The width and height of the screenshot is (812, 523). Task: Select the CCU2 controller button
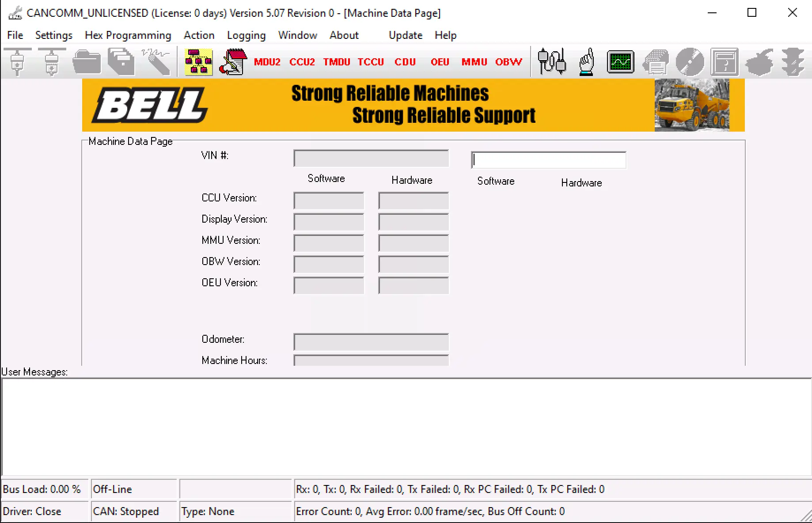coord(301,62)
